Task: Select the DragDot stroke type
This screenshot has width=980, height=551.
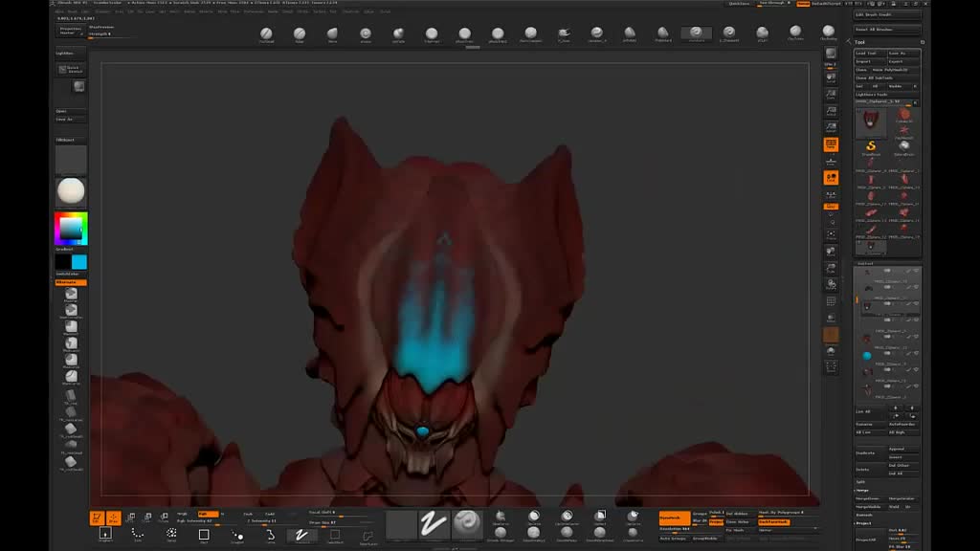Action: [237, 535]
